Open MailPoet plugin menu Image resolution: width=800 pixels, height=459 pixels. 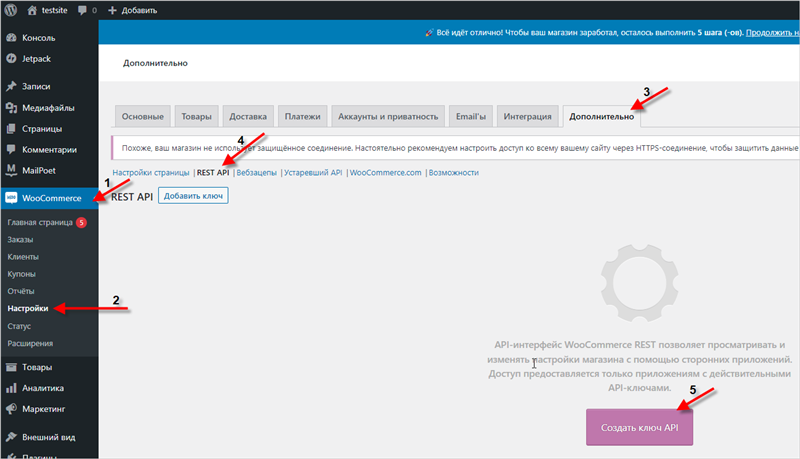pyautogui.click(x=41, y=170)
